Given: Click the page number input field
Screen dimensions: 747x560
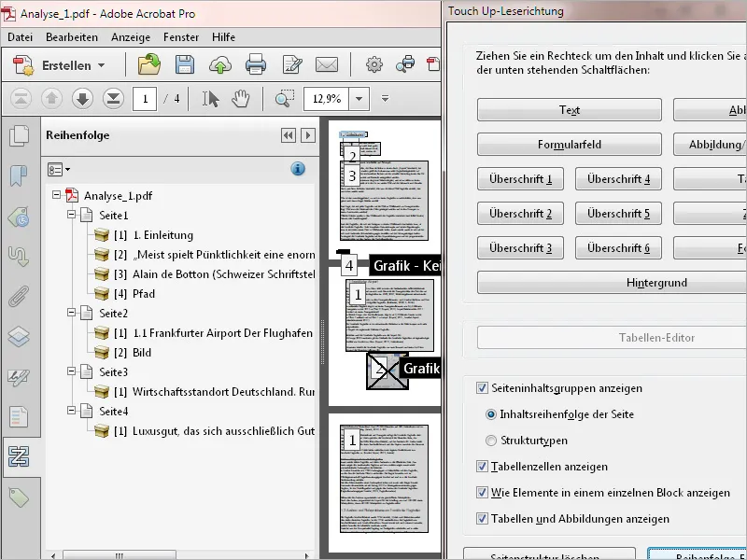Looking at the screenshot, I should [145, 99].
